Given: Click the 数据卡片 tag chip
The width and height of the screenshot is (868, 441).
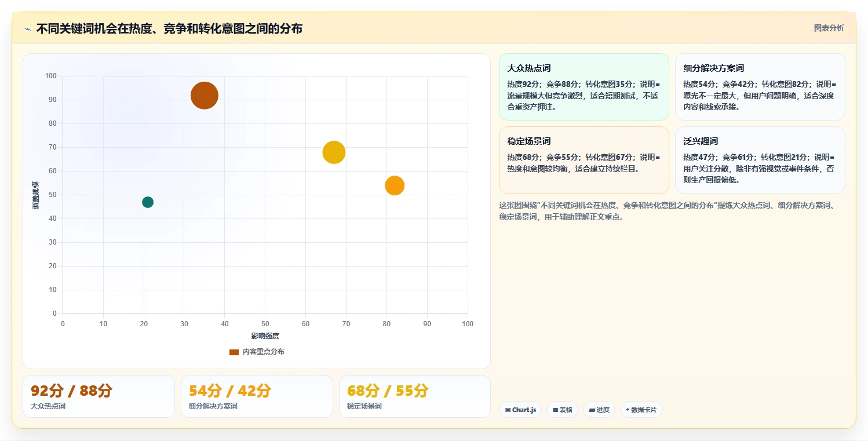Looking at the screenshot, I should (x=641, y=410).
